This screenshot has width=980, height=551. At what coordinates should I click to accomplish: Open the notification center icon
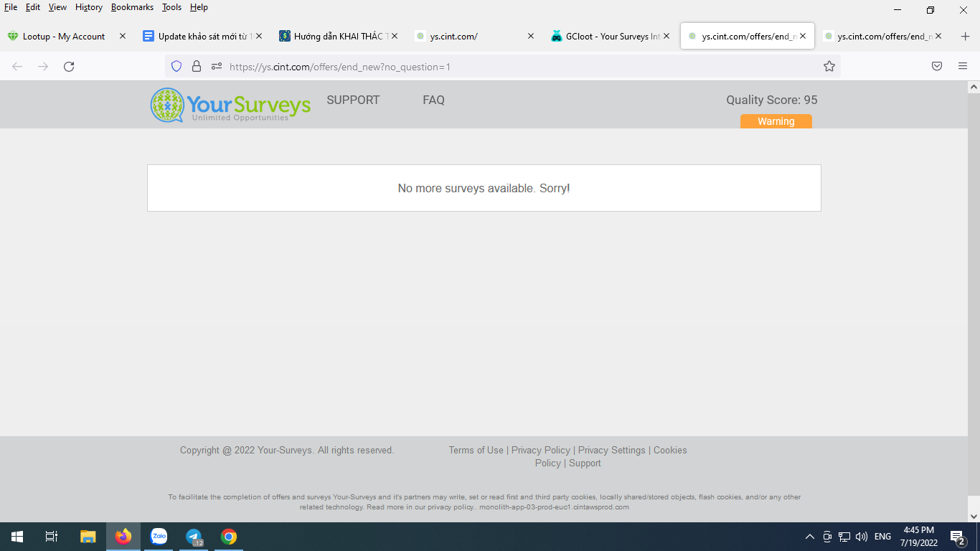point(957,537)
